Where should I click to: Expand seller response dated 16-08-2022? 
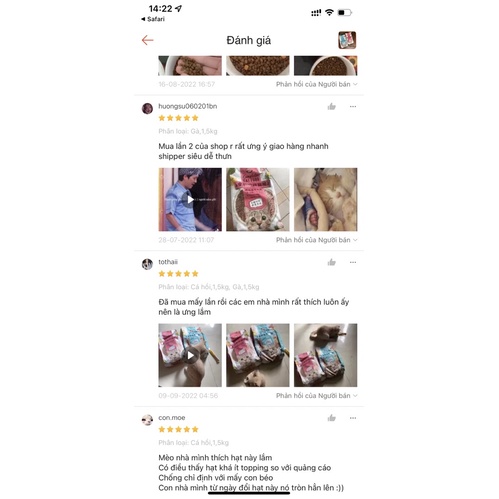pos(317,84)
